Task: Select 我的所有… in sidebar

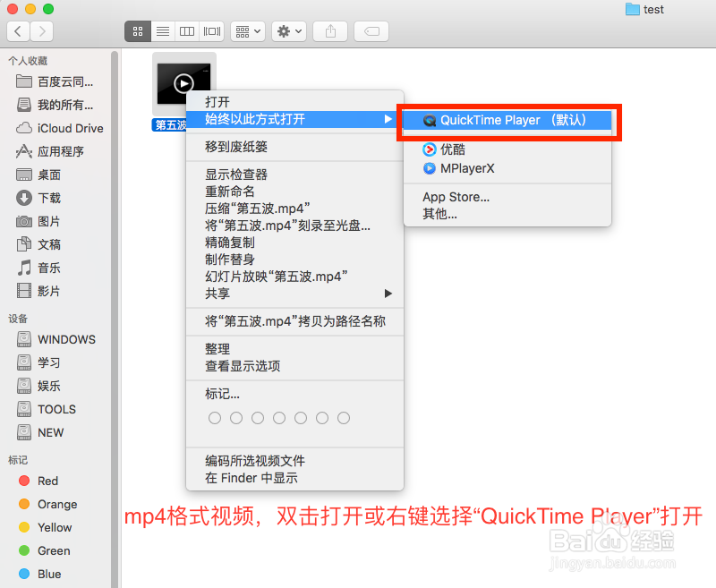Action: click(55, 105)
